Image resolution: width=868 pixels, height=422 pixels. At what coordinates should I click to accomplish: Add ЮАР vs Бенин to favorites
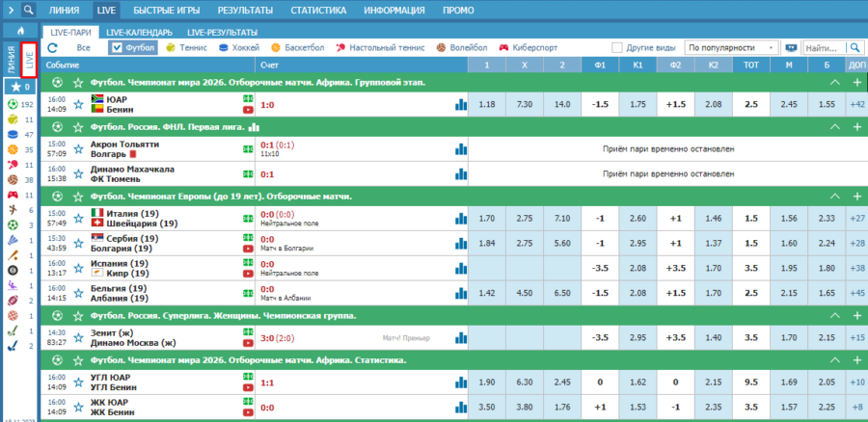click(77, 104)
